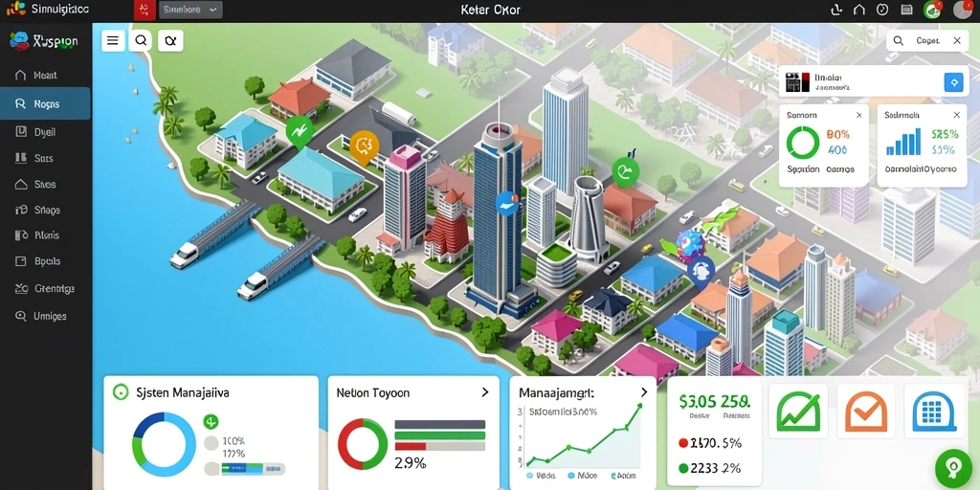Toggle the blue slider switch in Sjsten Manajaiiva card
The height and width of the screenshot is (490, 980).
tap(244, 468)
